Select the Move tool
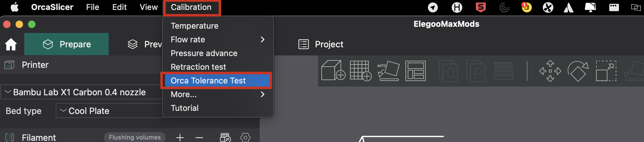The image size is (644, 142). point(550,71)
